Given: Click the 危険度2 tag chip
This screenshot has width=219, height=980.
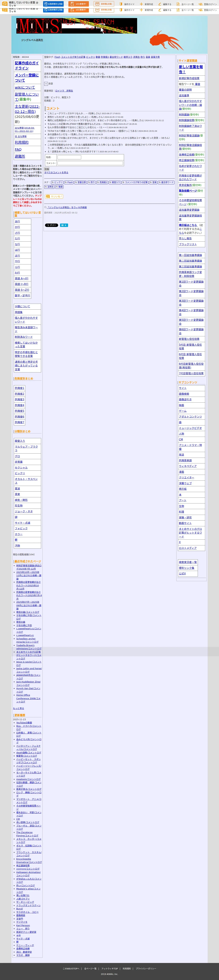Looking at the screenshot, I should coord(102,182).
